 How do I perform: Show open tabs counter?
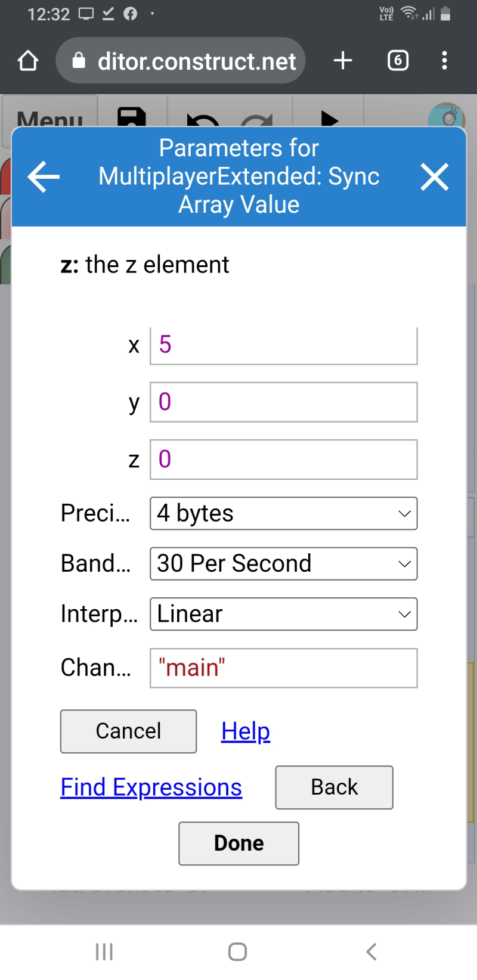click(x=398, y=60)
